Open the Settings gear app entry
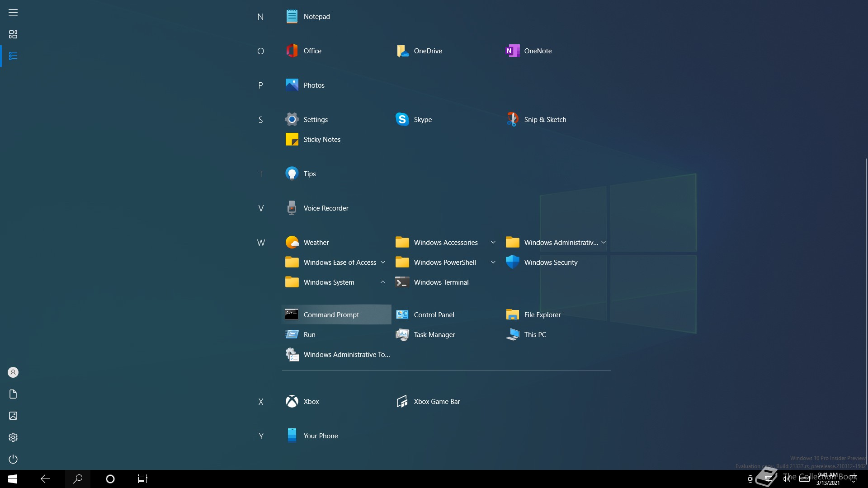The image size is (868, 488). coord(292,120)
